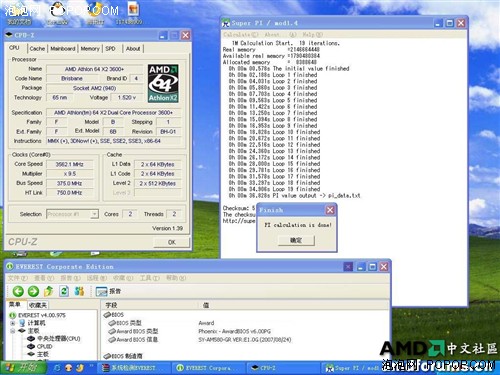The width and height of the screenshot is (500, 375).
Task: Open the second EVEREST menu (View)
Action: [x=44, y=278]
